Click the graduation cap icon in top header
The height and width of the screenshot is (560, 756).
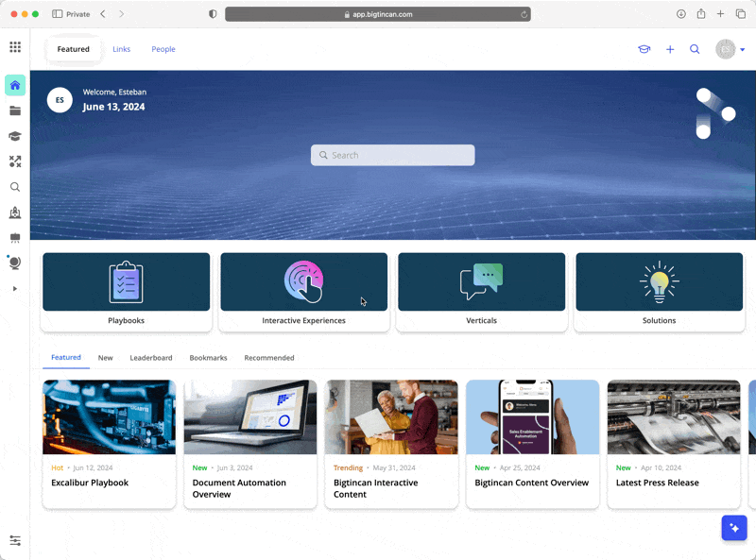point(644,49)
